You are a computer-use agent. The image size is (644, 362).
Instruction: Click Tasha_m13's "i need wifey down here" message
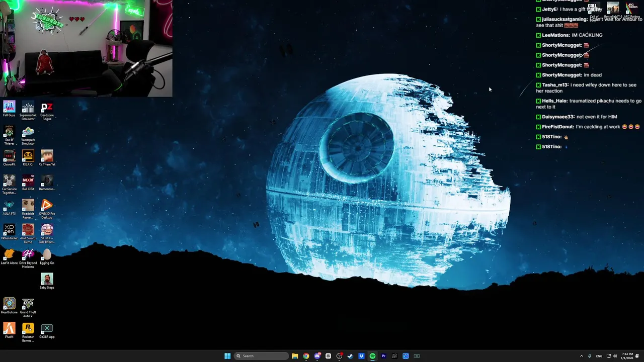pos(586,88)
